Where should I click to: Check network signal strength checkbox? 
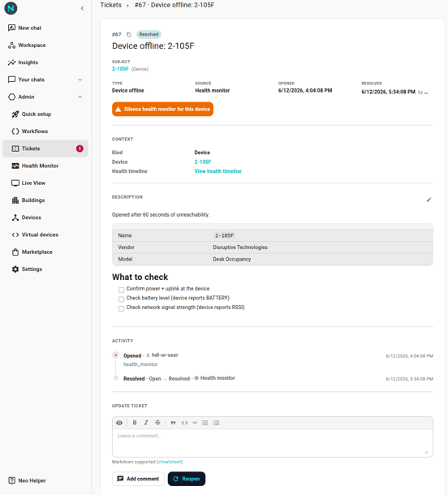coord(121,308)
